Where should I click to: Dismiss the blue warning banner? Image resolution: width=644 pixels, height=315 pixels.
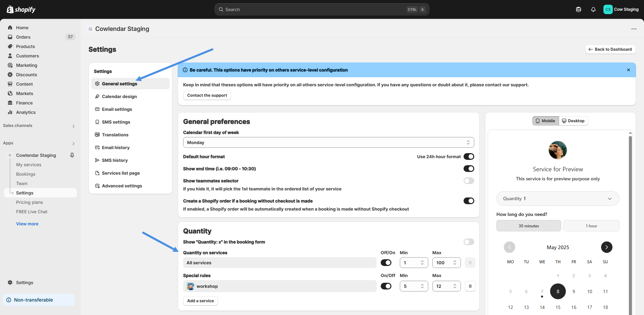tap(628, 70)
